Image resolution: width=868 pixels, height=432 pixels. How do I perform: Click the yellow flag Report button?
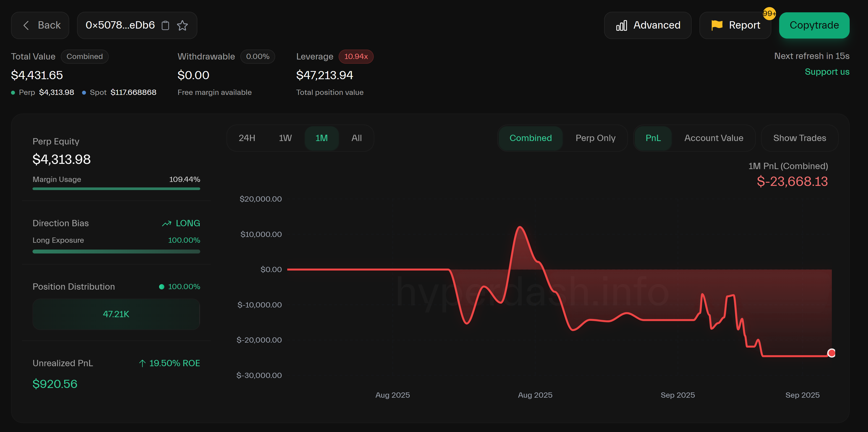coord(735,25)
